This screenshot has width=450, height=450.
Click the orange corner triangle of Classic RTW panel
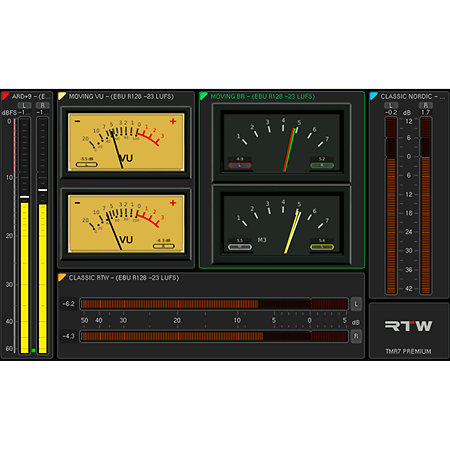click(61, 277)
